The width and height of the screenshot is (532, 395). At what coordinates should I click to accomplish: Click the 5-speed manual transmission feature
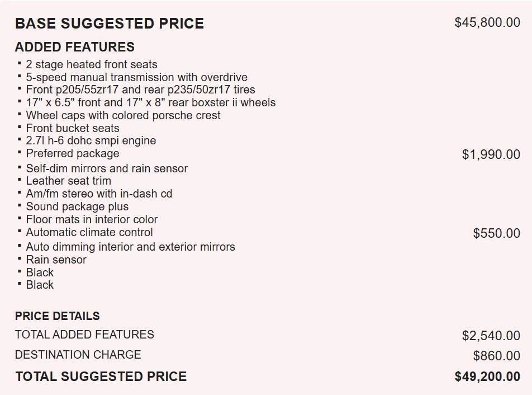(x=136, y=77)
